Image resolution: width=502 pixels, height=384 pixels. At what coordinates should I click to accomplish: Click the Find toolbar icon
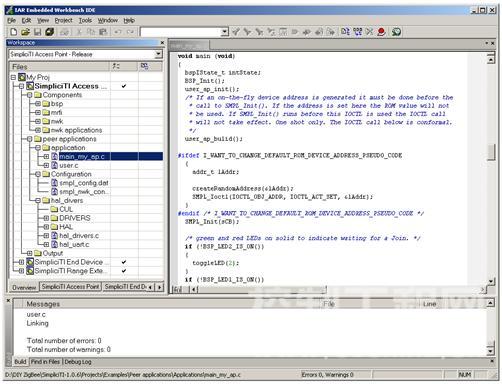point(259,32)
